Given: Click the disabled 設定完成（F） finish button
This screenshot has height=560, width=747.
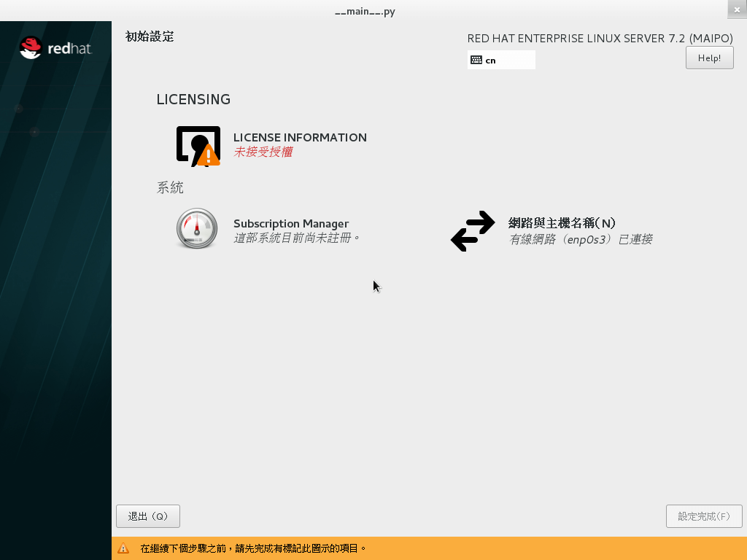Looking at the screenshot, I should coord(703,516).
